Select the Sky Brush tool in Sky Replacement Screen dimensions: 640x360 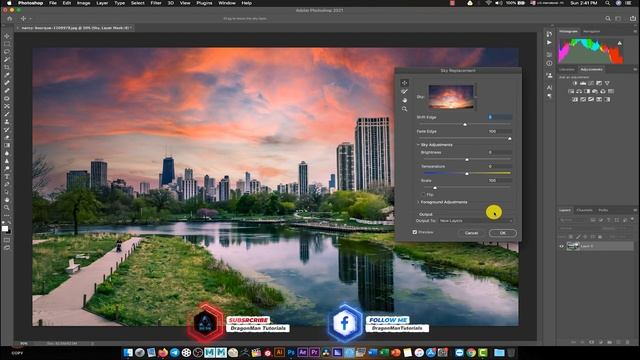(404, 91)
